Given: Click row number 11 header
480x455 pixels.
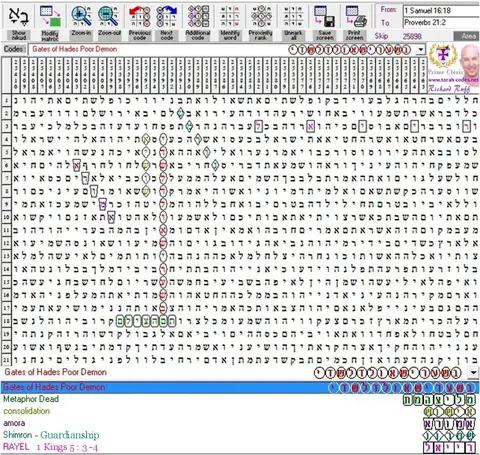Looking at the screenshot, I should pos(6,230).
